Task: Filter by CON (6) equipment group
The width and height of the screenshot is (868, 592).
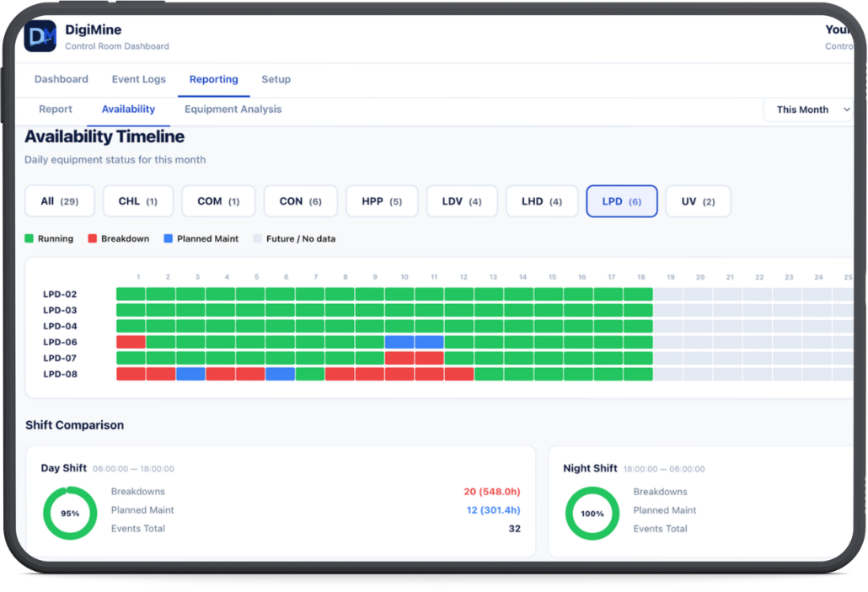Action: click(x=300, y=201)
